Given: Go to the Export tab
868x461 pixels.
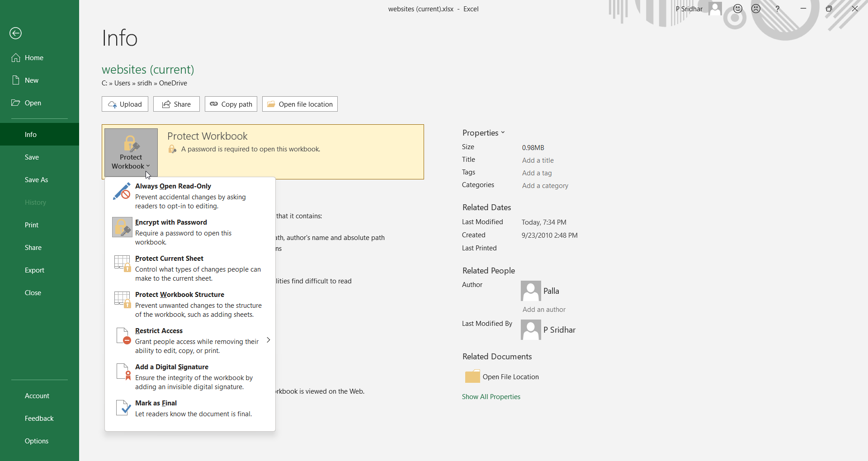Looking at the screenshot, I should click(x=34, y=270).
